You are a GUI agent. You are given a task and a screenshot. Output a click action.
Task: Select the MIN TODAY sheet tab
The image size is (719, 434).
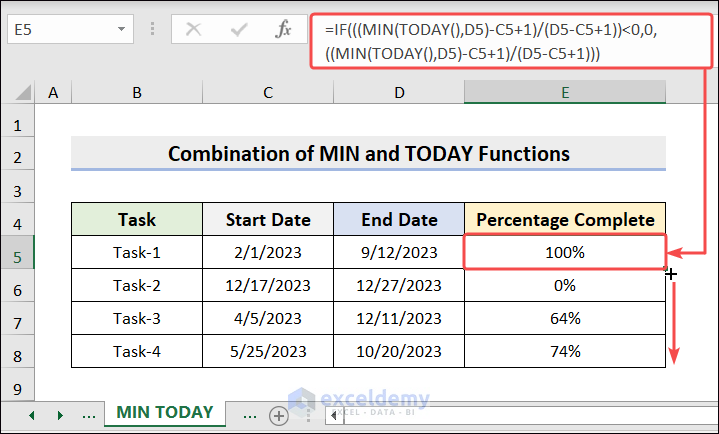coord(165,412)
